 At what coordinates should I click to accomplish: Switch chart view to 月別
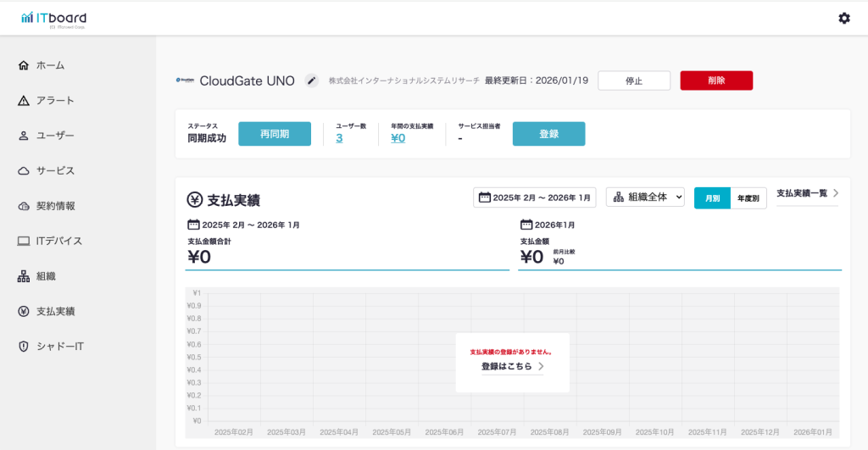pos(711,197)
